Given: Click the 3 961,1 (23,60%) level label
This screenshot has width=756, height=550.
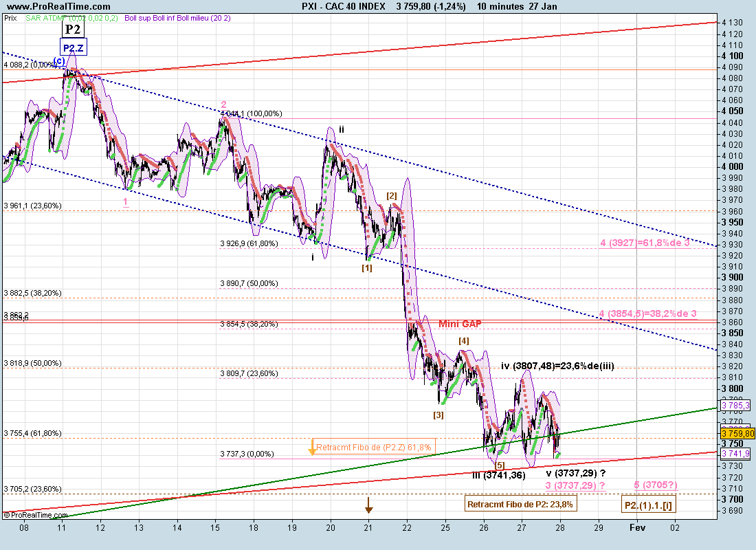Looking at the screenshot, I should pyautogui.click(x=33, y=206).
